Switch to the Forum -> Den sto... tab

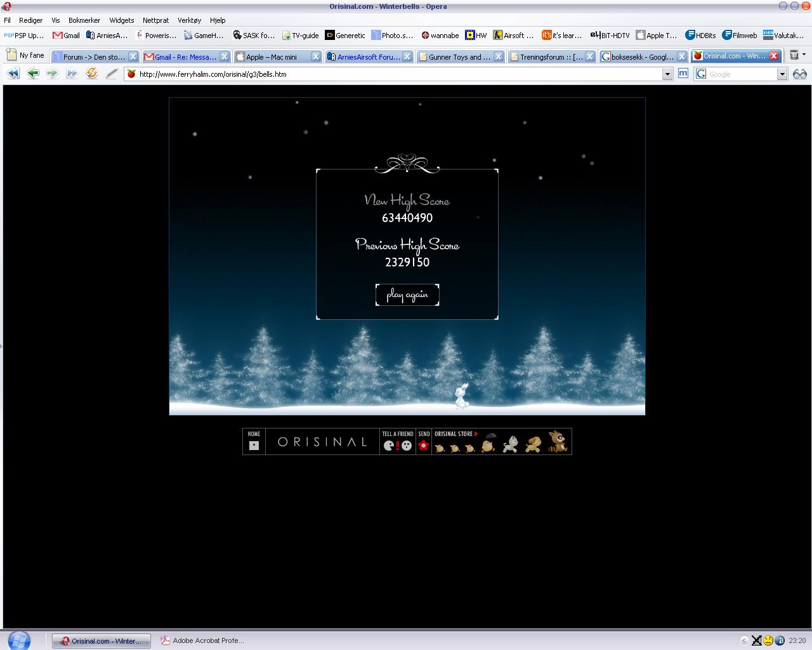95,56
